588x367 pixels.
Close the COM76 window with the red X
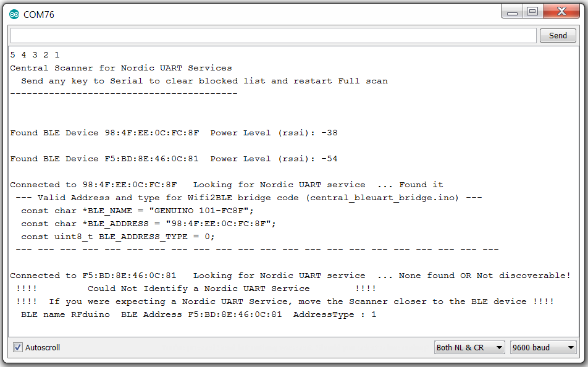(561, 12)
